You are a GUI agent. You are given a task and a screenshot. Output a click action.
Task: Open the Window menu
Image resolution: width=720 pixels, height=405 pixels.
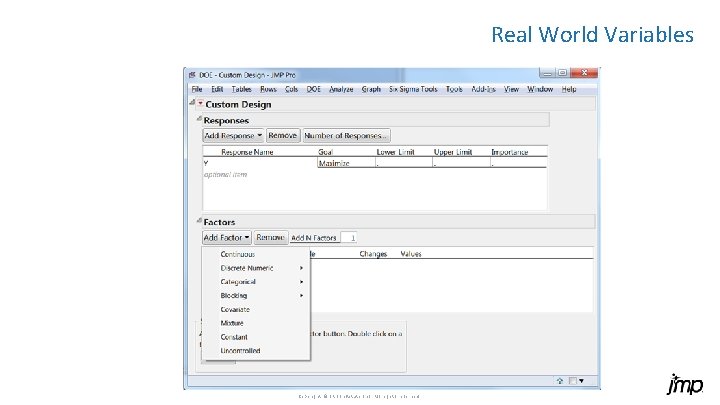pyautogui.click(x=540, y=89)
